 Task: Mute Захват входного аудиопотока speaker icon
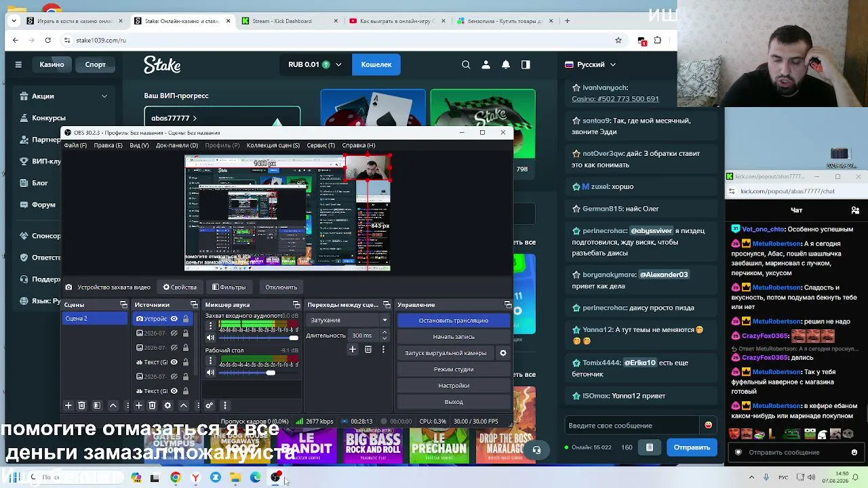click(x=210, y=338)
